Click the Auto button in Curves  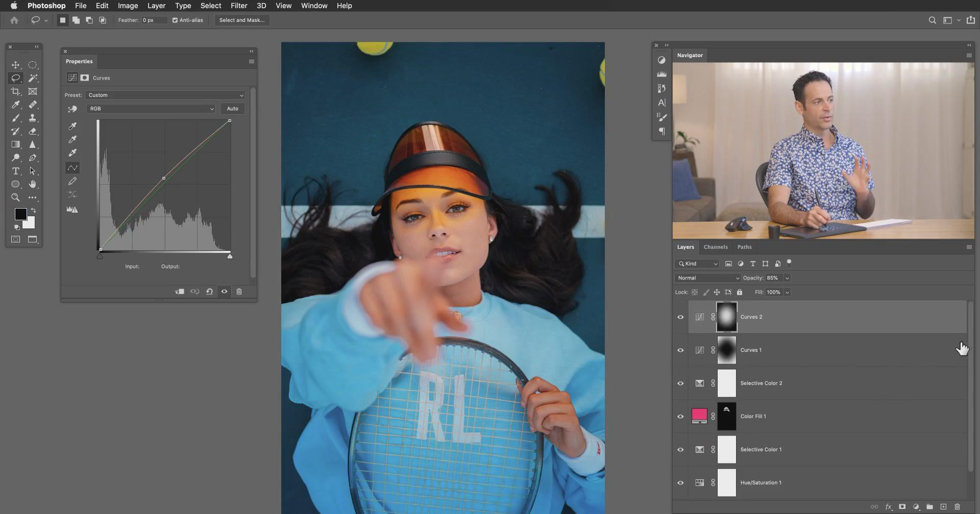coord(232,109)
